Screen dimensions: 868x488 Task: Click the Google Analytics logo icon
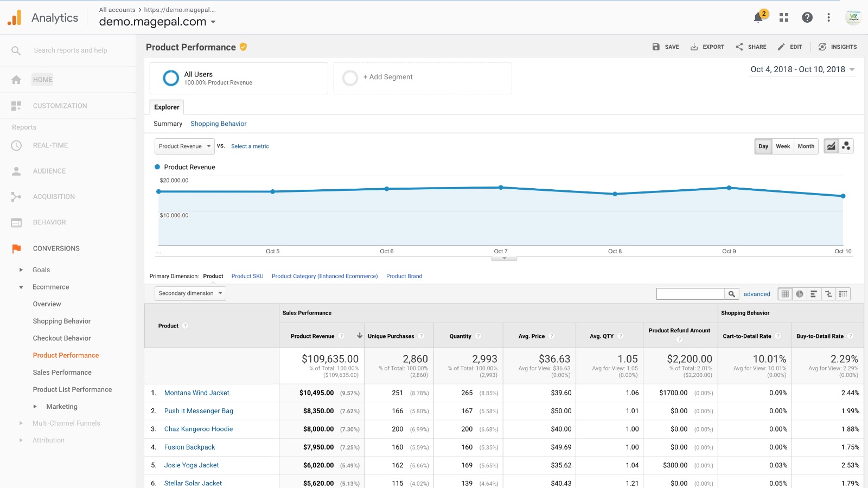click(15, 17)
